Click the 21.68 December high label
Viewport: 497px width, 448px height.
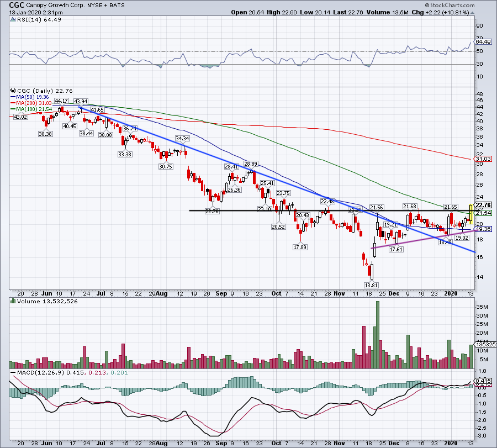[x=410, y=207]
